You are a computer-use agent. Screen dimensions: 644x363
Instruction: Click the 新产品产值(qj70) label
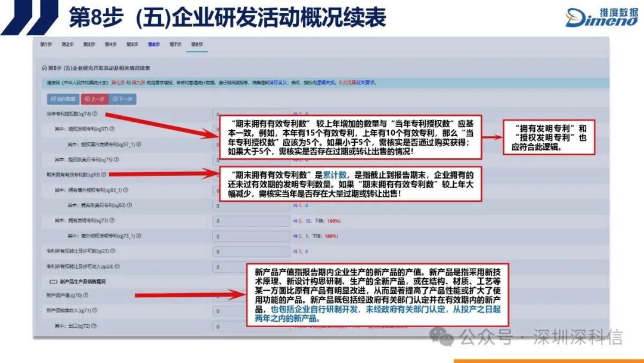64,295
